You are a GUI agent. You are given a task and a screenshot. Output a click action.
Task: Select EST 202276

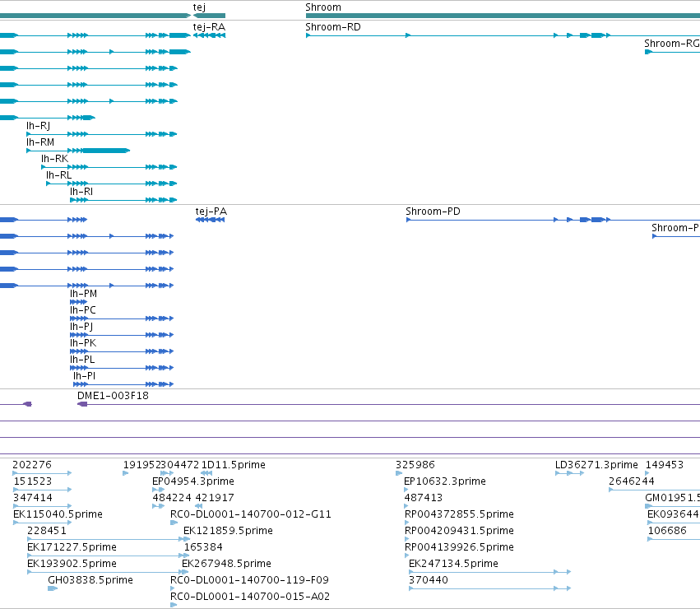point(32,465)
